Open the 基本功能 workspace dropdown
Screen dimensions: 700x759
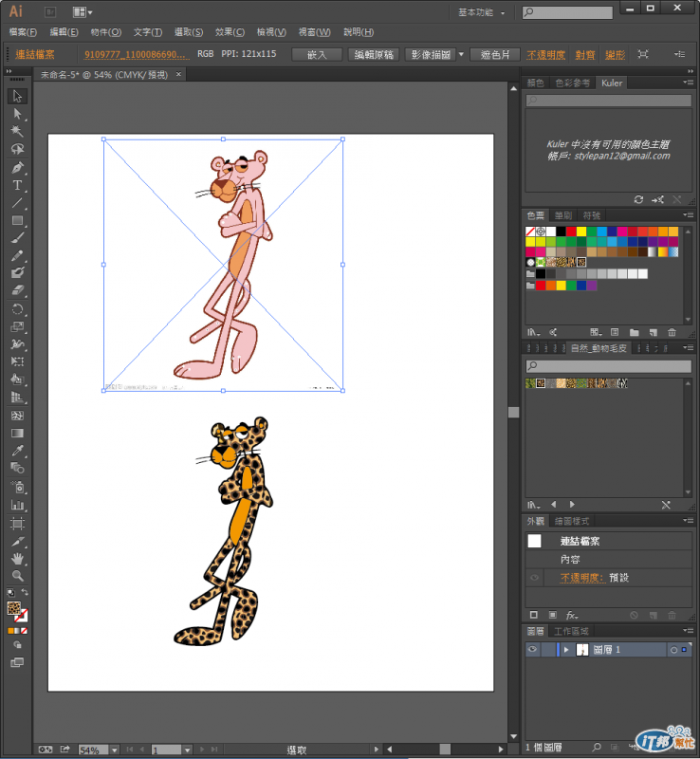[482, 12]
